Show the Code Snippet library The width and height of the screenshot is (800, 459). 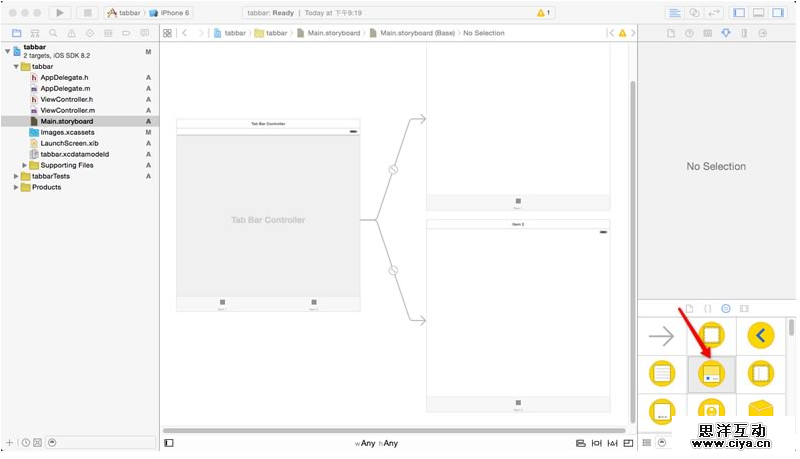(x=708, y=309)
